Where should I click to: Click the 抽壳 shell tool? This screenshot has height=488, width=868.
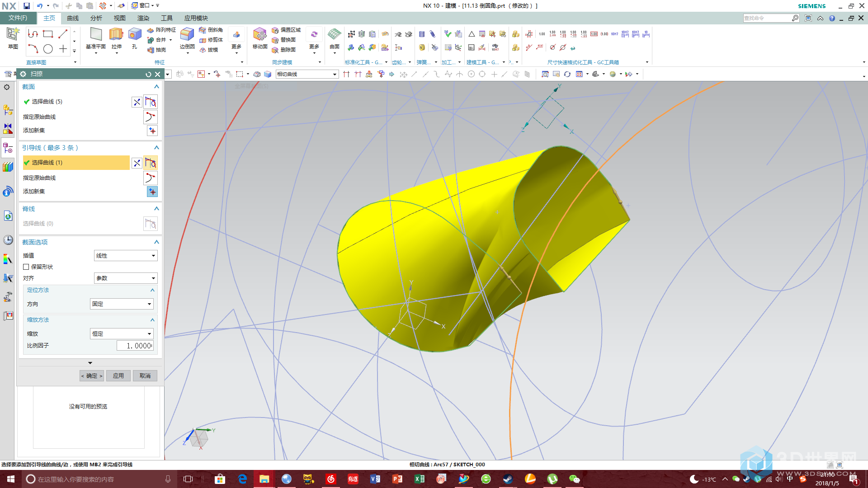[x=157, y=50]
